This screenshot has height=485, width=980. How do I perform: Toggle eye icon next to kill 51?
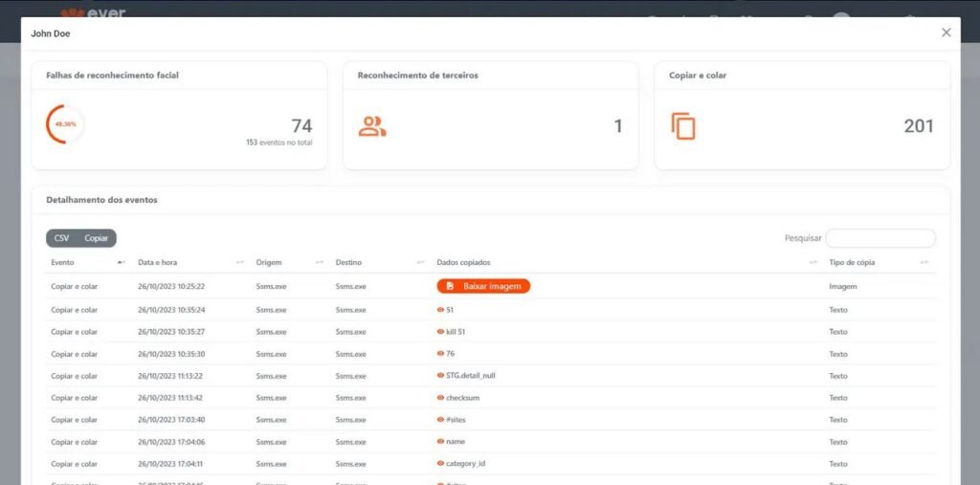click(x=440, y=332)
